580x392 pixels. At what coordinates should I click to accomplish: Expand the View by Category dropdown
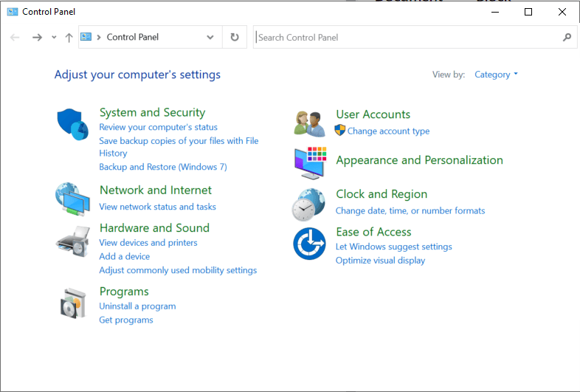[x=497, y=75]
